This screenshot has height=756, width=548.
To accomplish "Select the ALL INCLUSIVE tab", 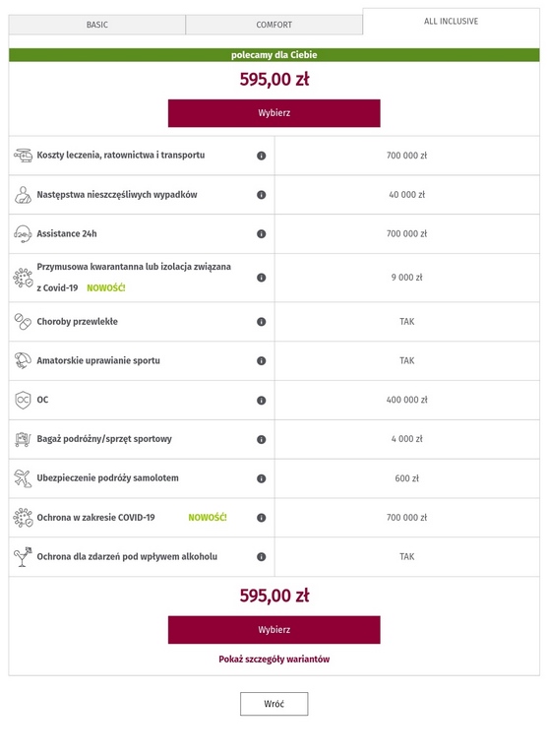I will (x=452, y=22).
